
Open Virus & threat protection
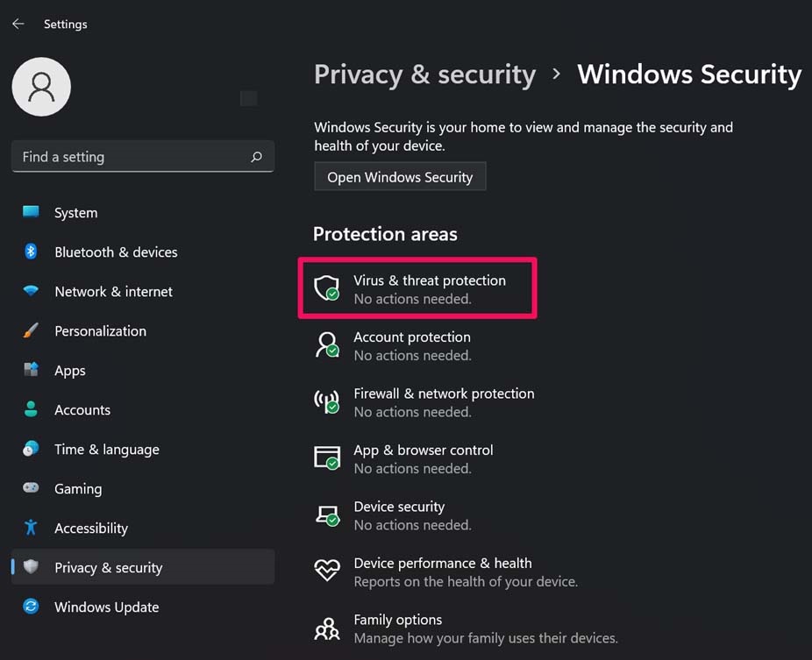pos(417,288)
